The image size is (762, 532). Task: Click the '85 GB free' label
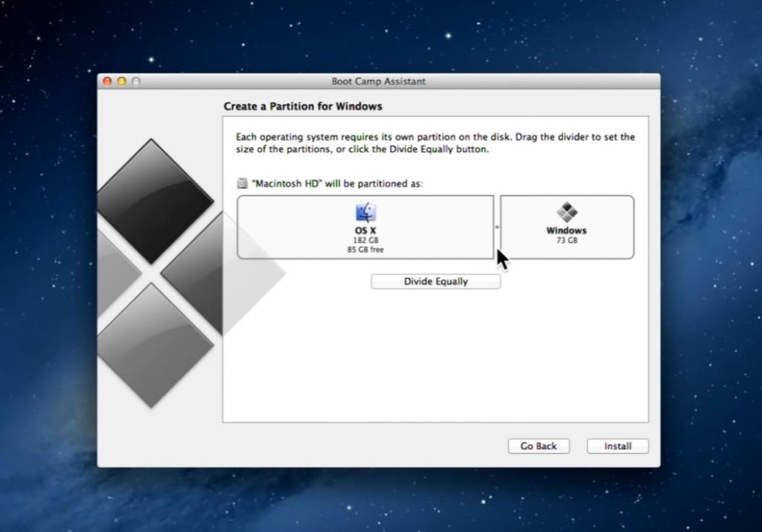[x=365, y=250]
